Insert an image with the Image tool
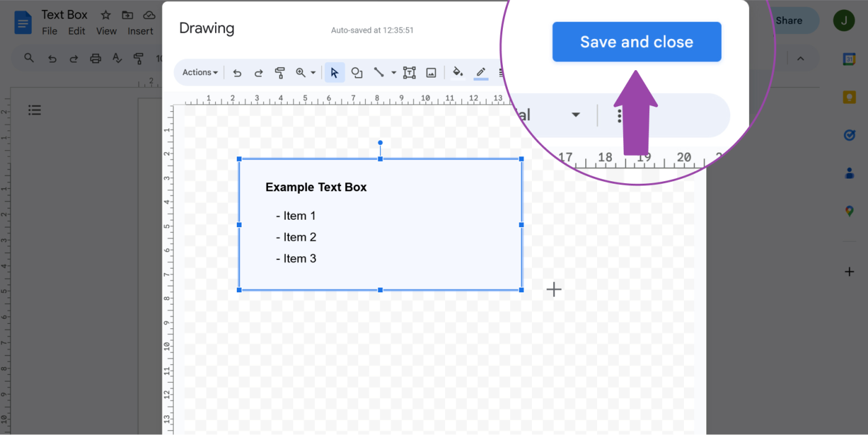This screenshot has width=868, height=435. tap(432, 73)
